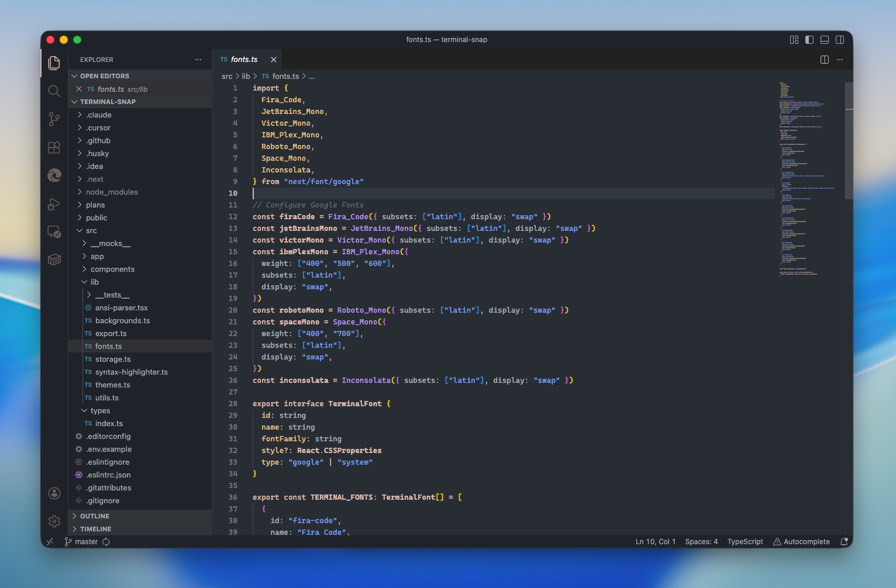Expand the components folder

click(140, 269)
